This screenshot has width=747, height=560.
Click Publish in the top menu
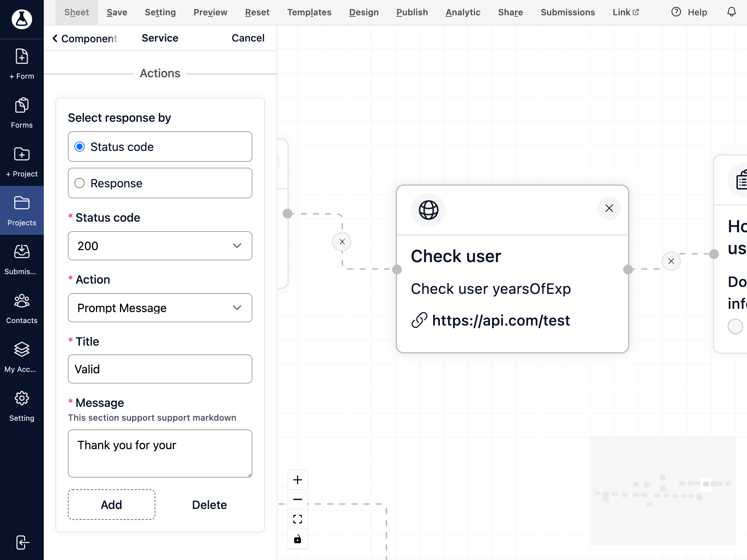pyautogui.click(x=412, y=12)
